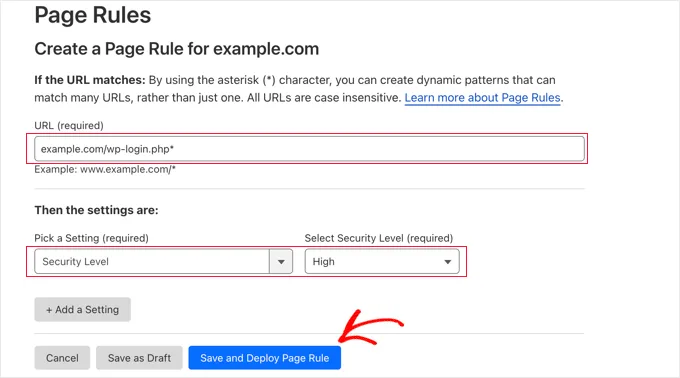This screenshot has width=680, height=378.
Task: Open the Learn more about Page Rules link
Action: click(x=482, y=98)
